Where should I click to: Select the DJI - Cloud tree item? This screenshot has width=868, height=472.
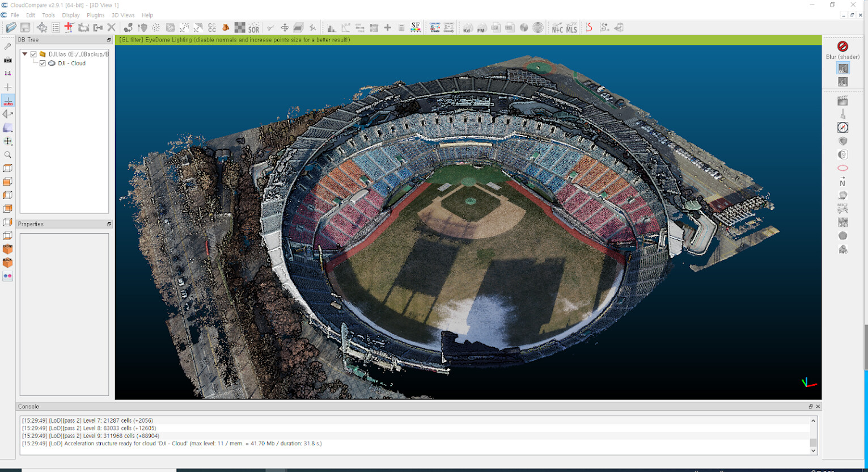click(71, 64)
